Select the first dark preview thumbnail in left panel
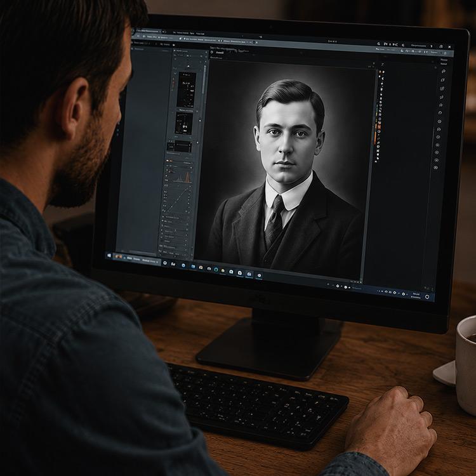 (186, 90)
